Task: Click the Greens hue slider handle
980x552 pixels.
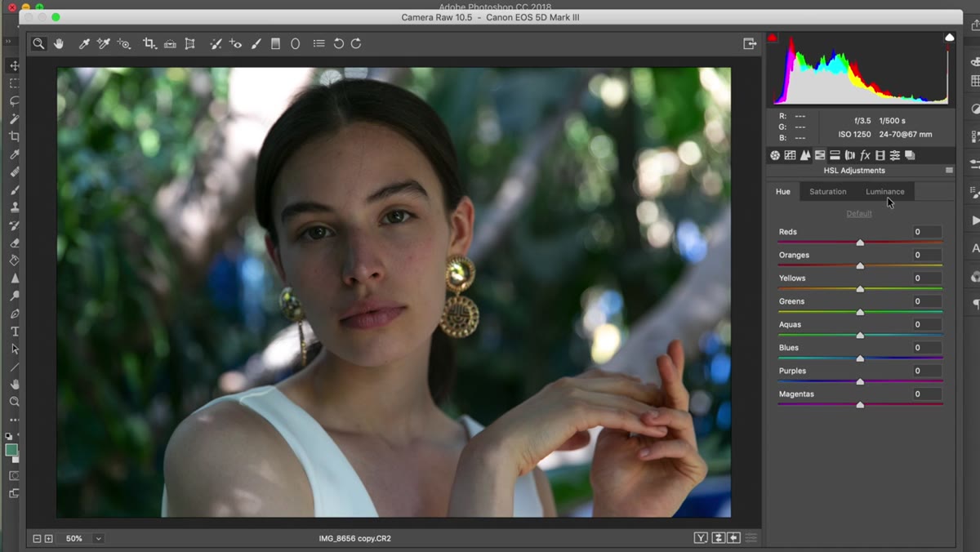Action: coord(860,312)
